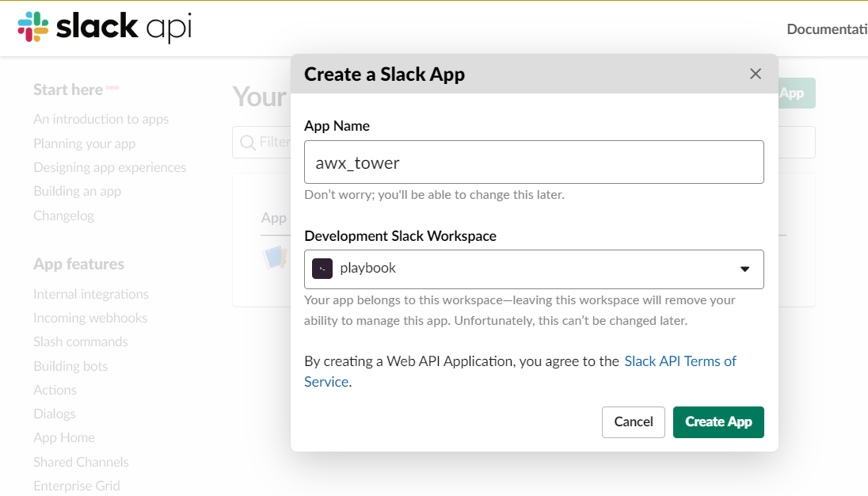Click the search magnifier icon in filter box
Viewport: 868px width, 496px height.
click(x=247, y=143)
